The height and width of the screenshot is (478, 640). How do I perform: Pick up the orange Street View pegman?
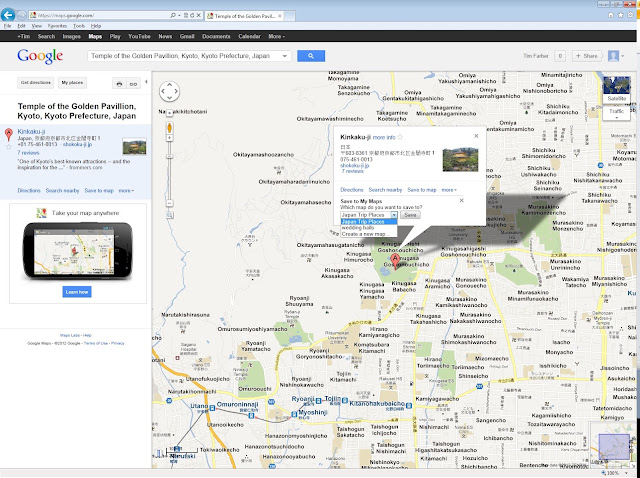[169, 128]
